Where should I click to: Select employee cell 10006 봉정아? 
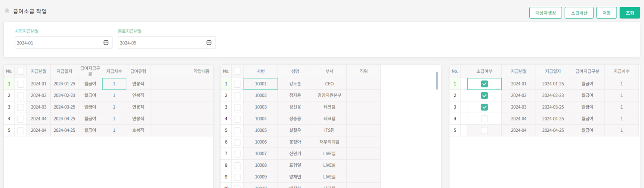[x=261, y=142]
